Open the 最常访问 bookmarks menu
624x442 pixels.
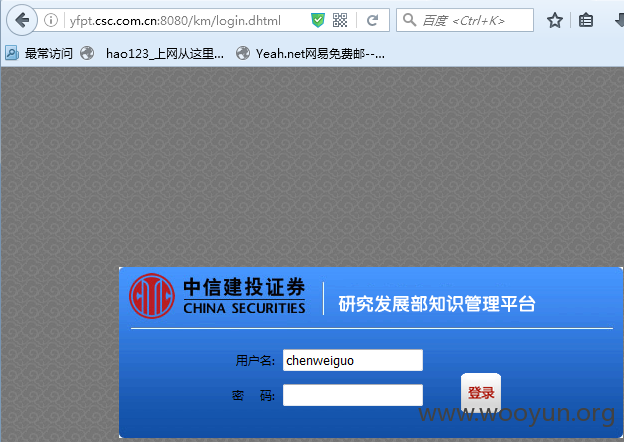click(x=49, y=53)
